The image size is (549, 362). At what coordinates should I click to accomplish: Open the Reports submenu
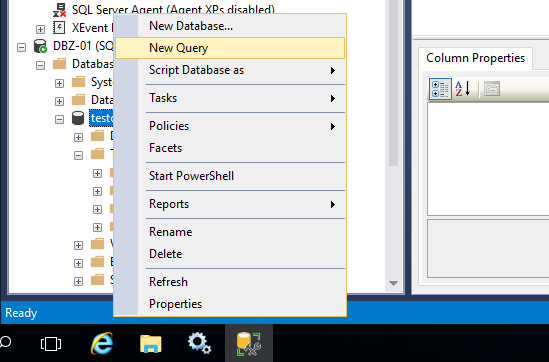point(230,204)
